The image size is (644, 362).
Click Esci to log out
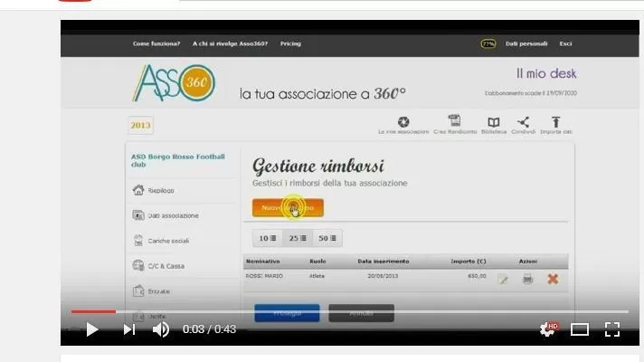(565, 43)
